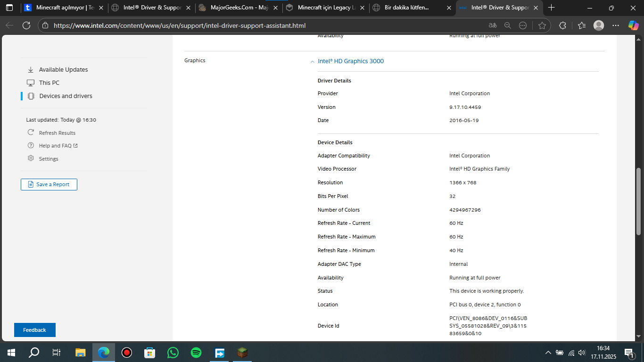Go back with the browser back arrow

click(x=9, y=25)
